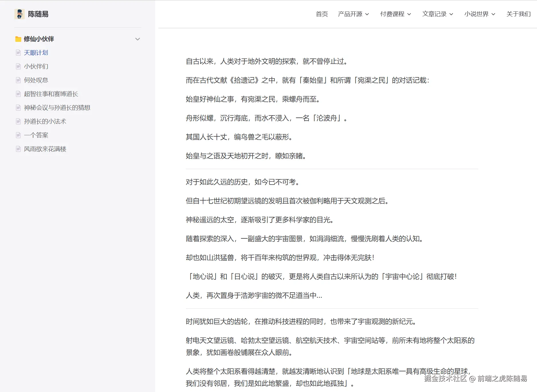
Task: Open the chapter 神秘会议与孙道长的猜想
Action: (57, 107)
